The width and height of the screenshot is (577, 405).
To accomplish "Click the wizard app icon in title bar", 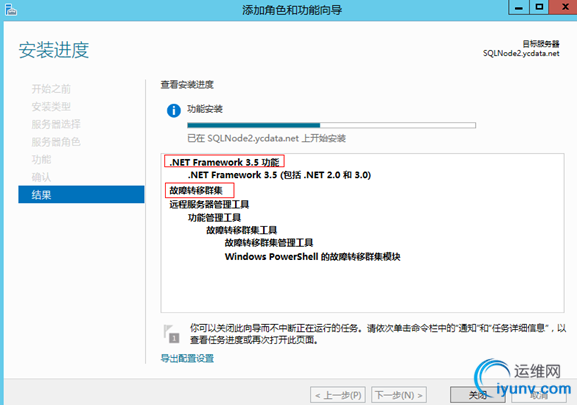I will coord(11,10).
